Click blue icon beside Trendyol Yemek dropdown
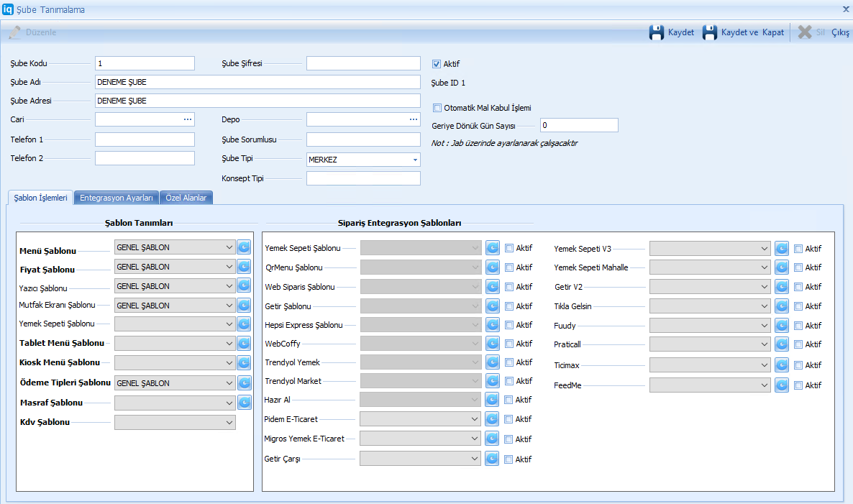Viewport: 853px width, 504px height. pos(492,362)
